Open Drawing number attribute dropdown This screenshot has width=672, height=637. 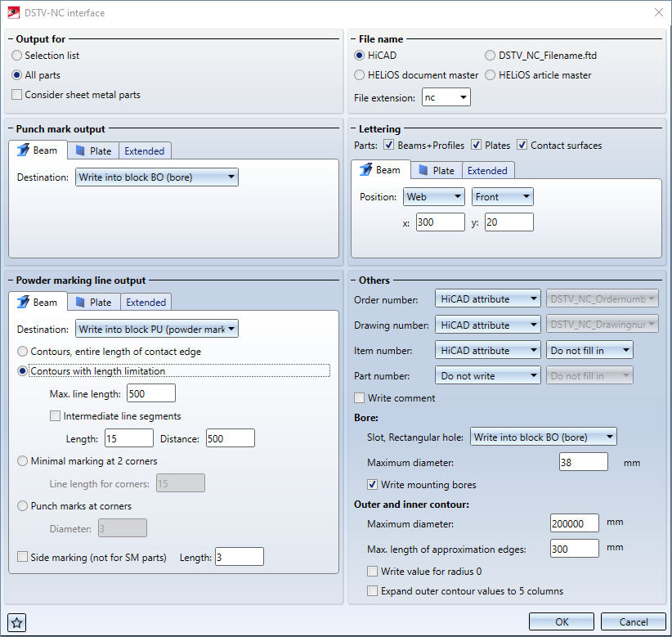click(x=488, y=325)
